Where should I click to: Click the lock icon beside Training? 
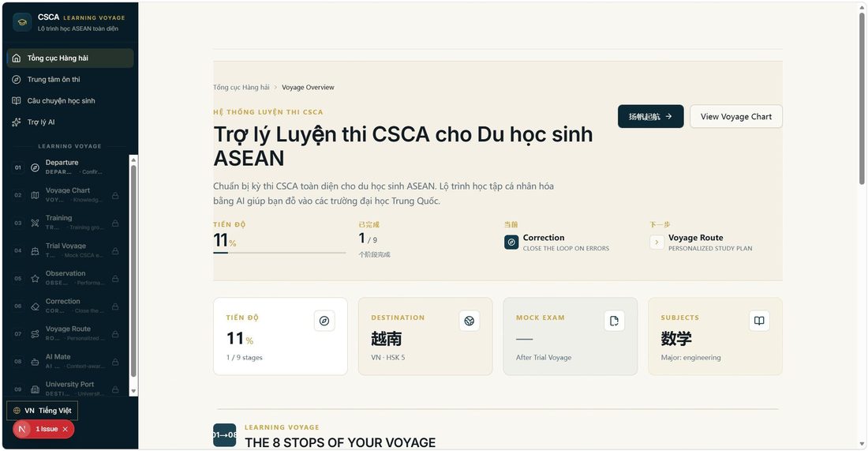115,224
